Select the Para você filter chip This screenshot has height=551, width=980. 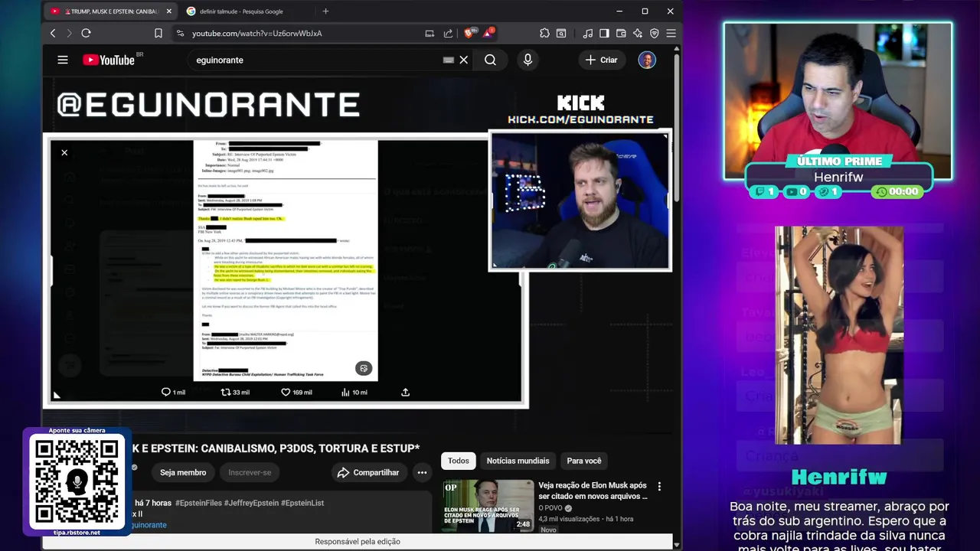pos(584,461)
